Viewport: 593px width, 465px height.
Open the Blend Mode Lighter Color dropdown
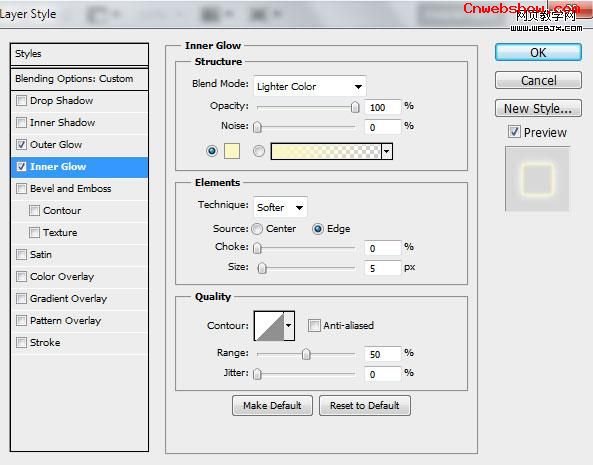tap(309, 87)
